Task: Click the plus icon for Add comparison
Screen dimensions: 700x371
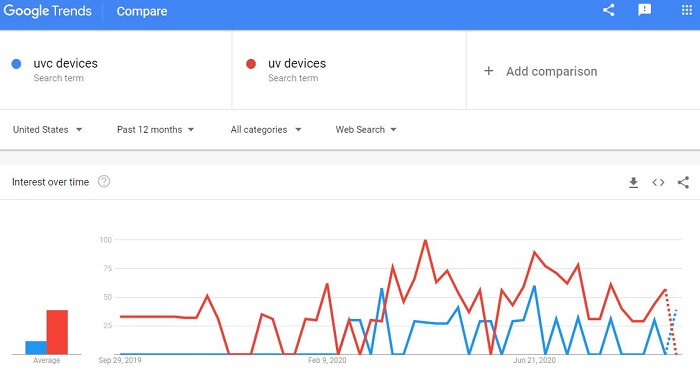Action: click(x=488, y=71)
